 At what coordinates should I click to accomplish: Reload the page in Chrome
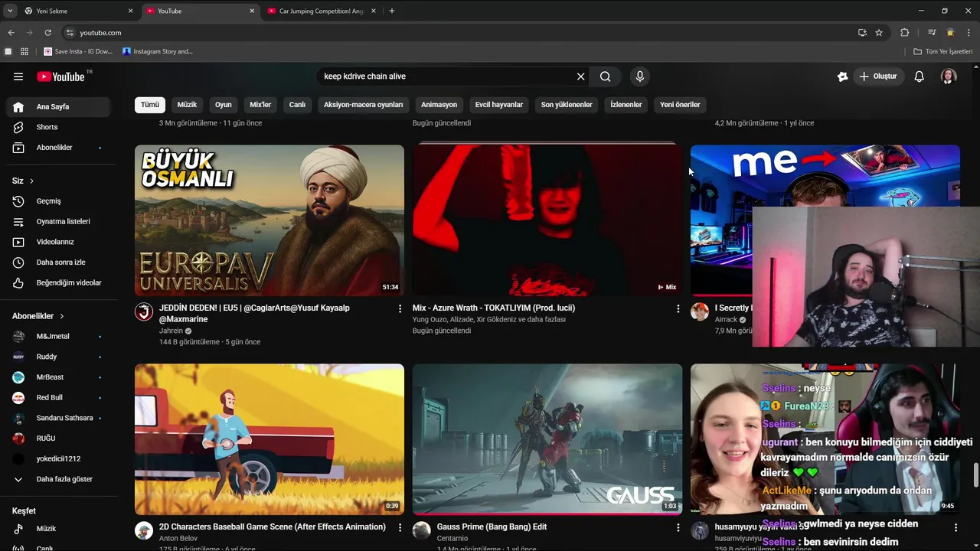(x=47, y=33)
